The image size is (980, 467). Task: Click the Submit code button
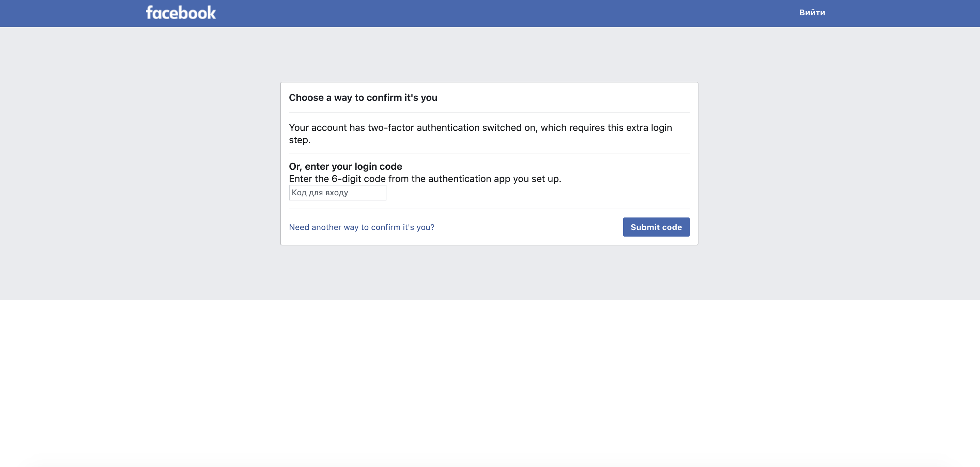656,227
